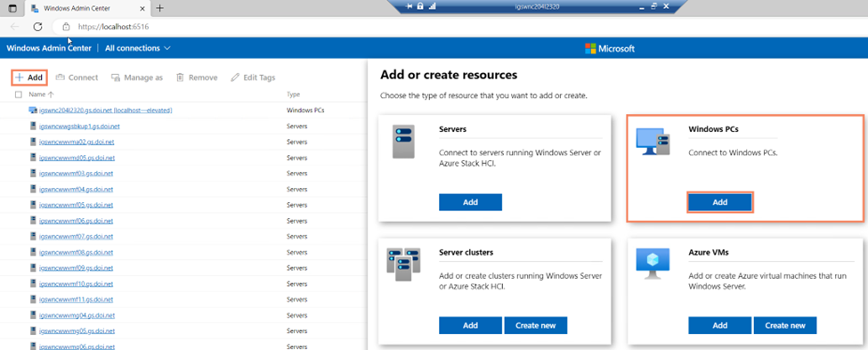This screenshot has width=868, height=350.
Task: Open the igswncwwgsbkup1.gs.doi.net server link
Action: click(80, 126)
